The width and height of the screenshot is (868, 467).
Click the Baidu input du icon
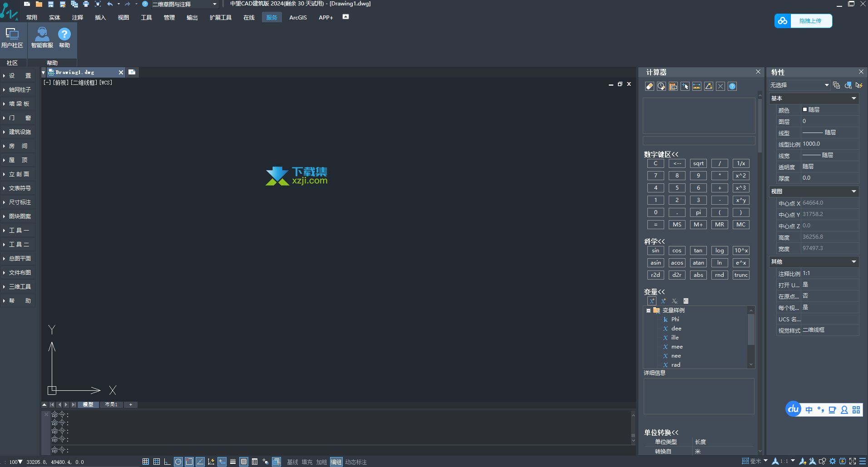[793, 409]
